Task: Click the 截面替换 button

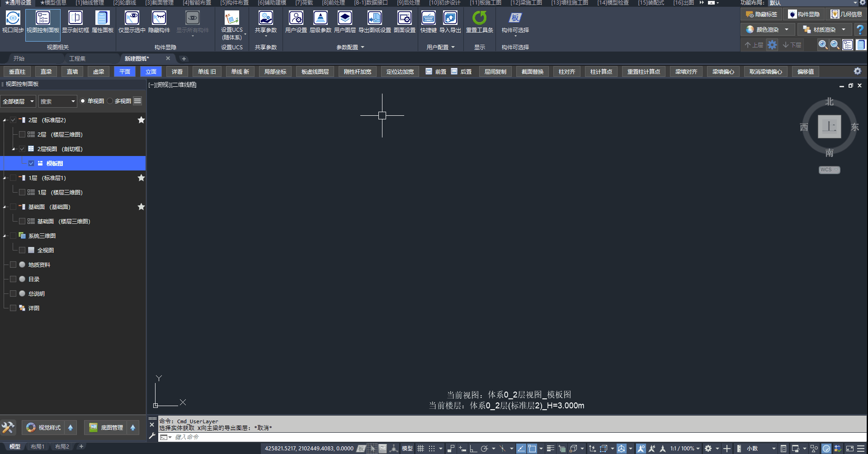Action: click(x=533, y=71)
